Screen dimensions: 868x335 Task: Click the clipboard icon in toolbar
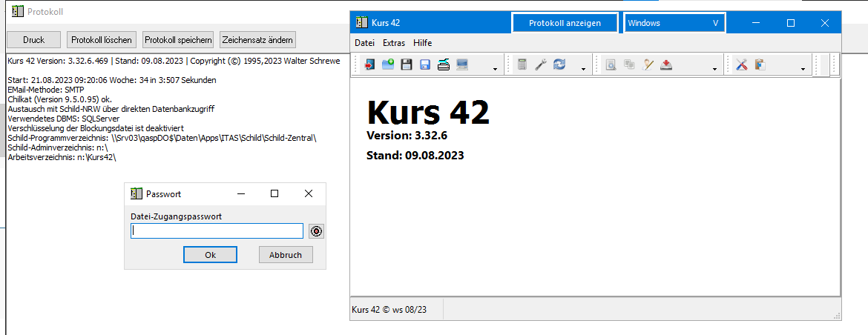(760, 65)
